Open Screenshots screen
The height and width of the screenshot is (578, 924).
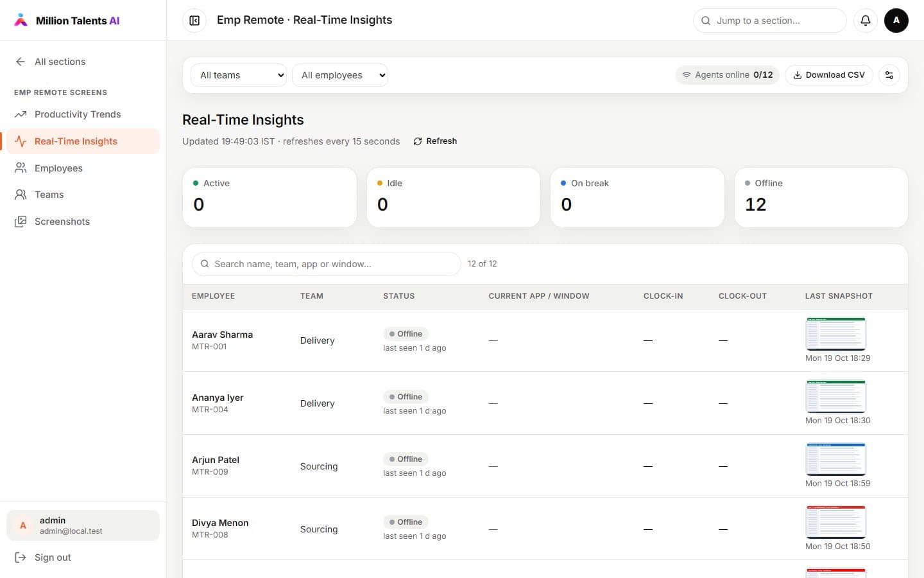click(83, 222)
